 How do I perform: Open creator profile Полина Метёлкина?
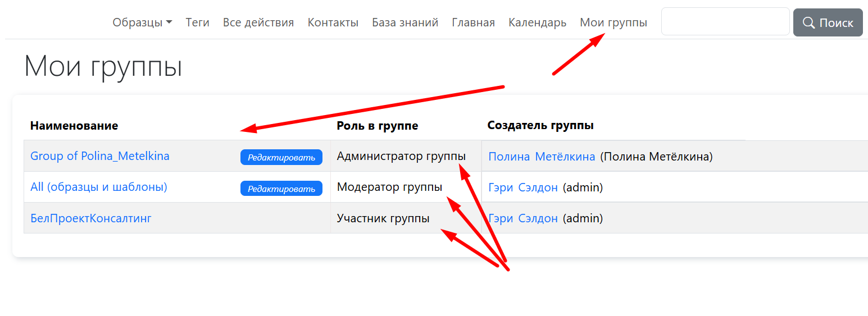[541, 157]
